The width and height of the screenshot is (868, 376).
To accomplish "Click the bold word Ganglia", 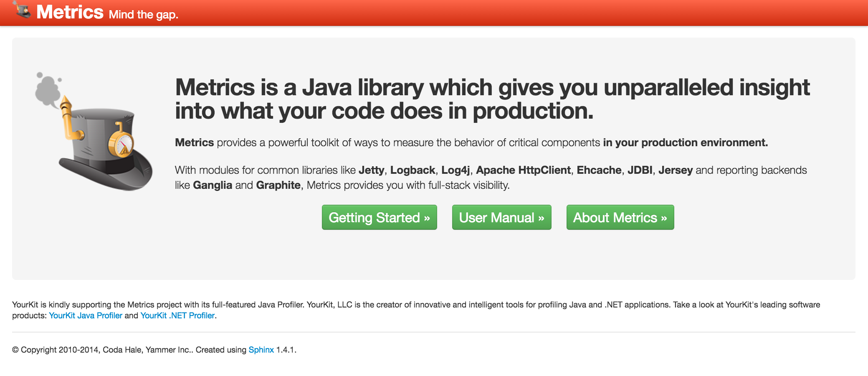I will click(x=212, y=185).
